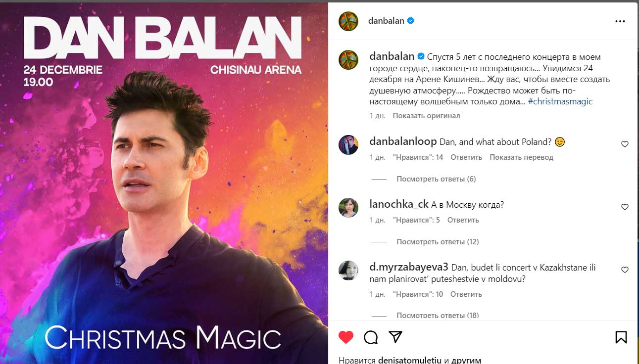Click 'Показать оригинал' under the caption
This screenshot has height=364, width=639.
coord(426,116)
